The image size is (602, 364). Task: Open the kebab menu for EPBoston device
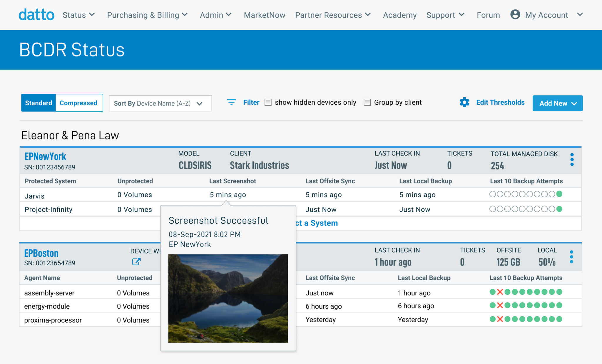[x=572, y=256]
